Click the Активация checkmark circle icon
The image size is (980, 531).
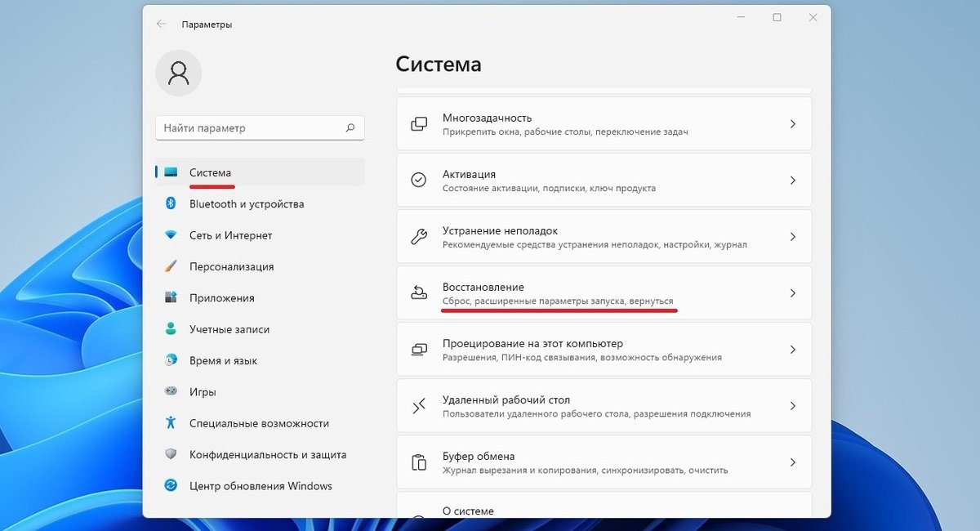[x=419, y=181]
